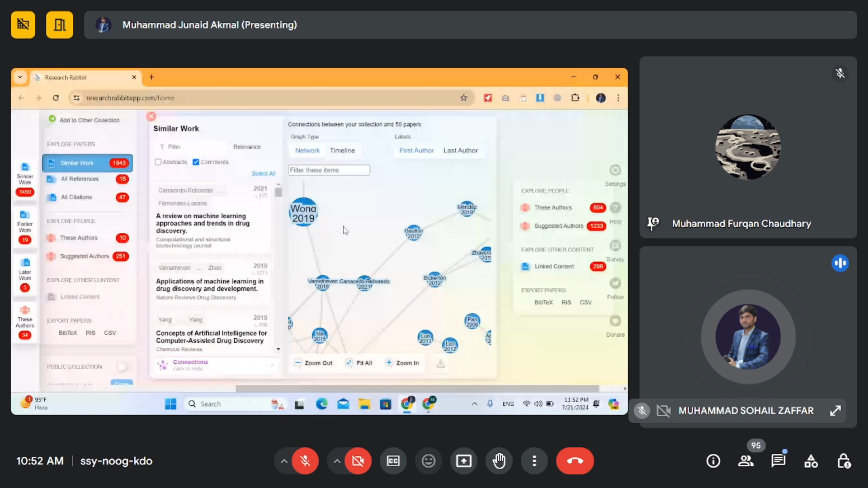The image size is (868, 488).
Task: Open All Citations with 47 items
Action: coord(87,197)
